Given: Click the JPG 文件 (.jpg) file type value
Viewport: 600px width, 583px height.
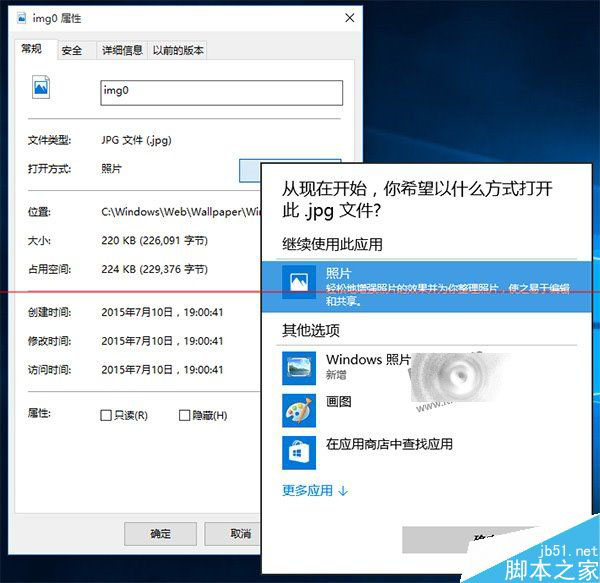Looking at the screenshot, I should 136,140.
